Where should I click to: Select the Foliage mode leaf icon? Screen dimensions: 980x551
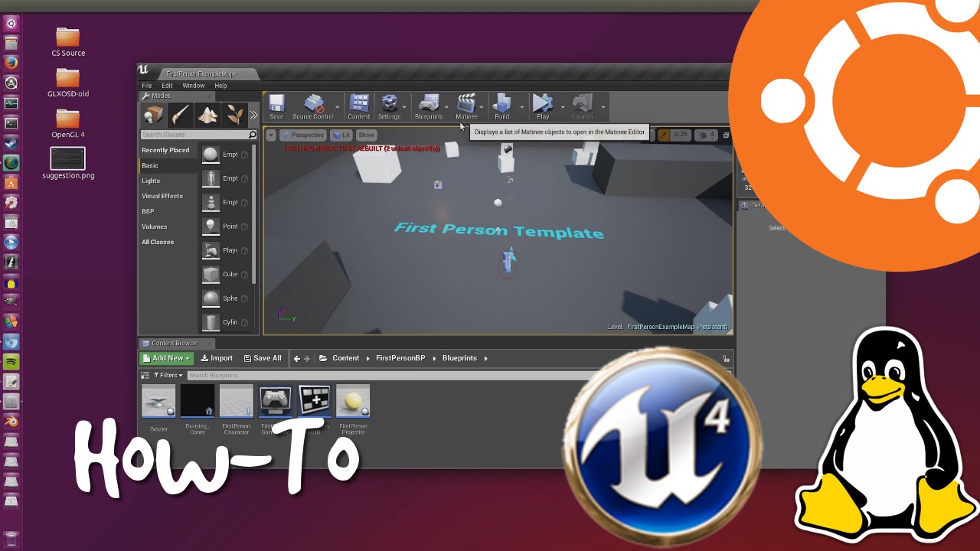234,115
